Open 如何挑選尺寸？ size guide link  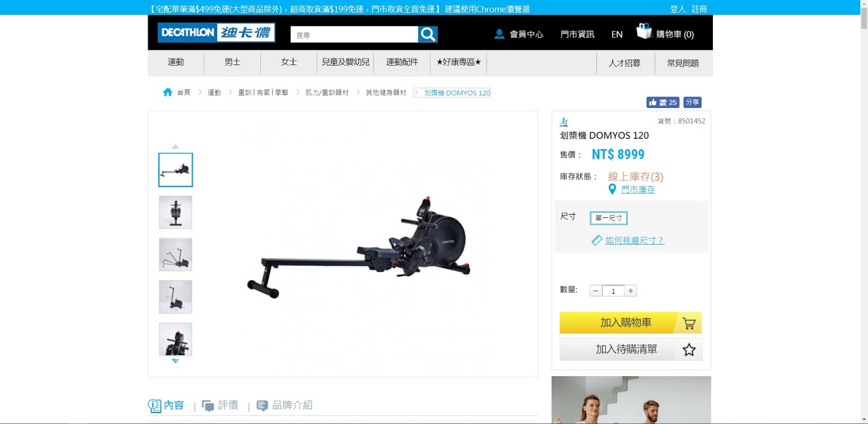pyautogui.click(x=635, y=240)
